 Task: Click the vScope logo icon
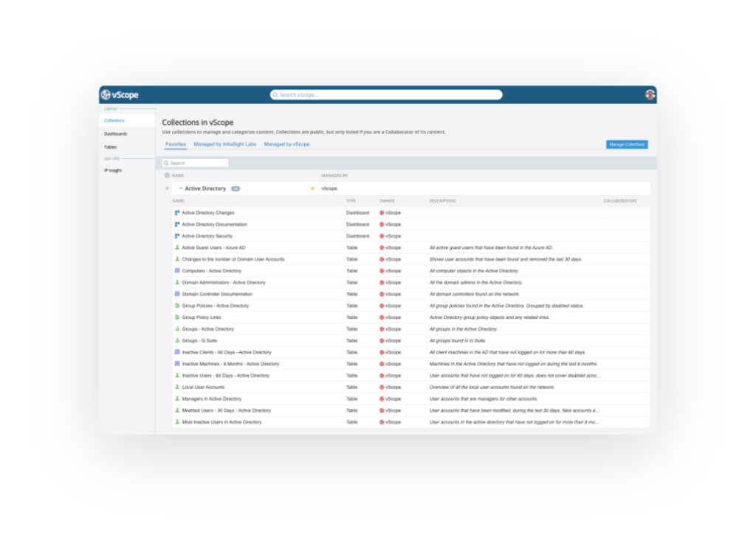click(x=106, y=94)
